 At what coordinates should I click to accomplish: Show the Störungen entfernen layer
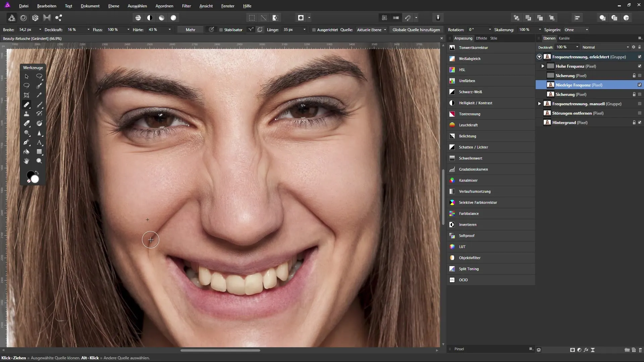pyautogui.click(x=640, y=113)
